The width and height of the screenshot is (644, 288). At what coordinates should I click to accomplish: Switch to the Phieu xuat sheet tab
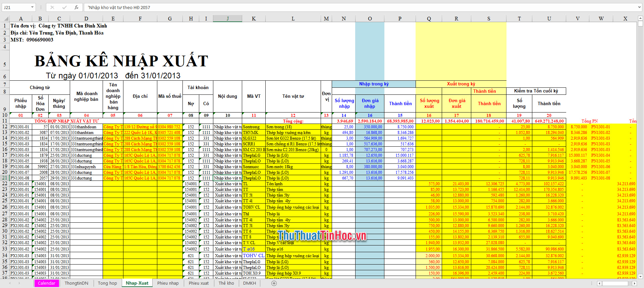[199, 283]
